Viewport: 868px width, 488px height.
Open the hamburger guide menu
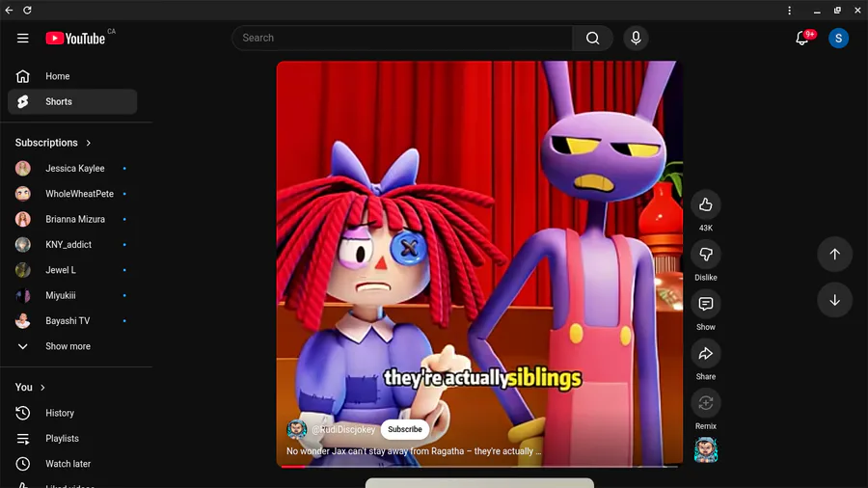coord(23,39)
